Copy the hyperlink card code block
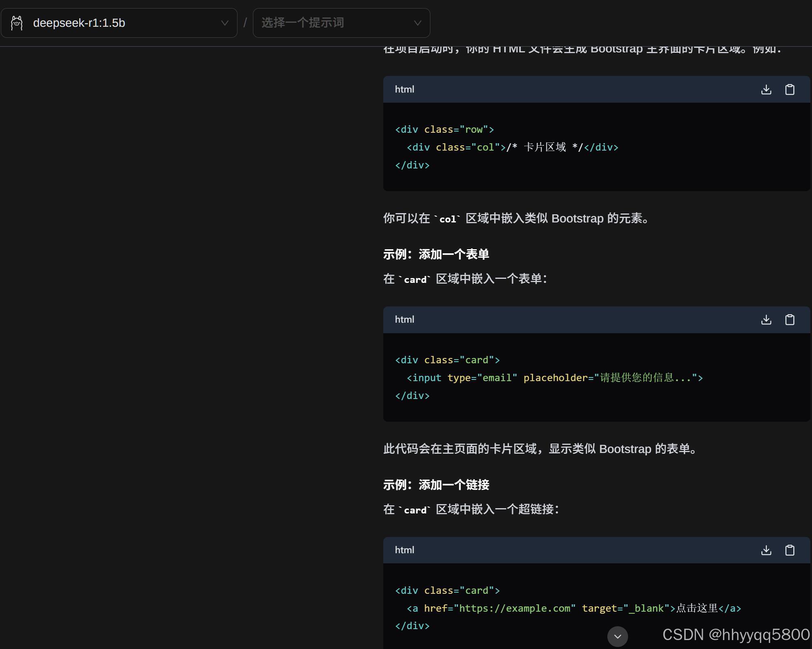The height and width of the screenshot is (649, 812). [790, 550]
